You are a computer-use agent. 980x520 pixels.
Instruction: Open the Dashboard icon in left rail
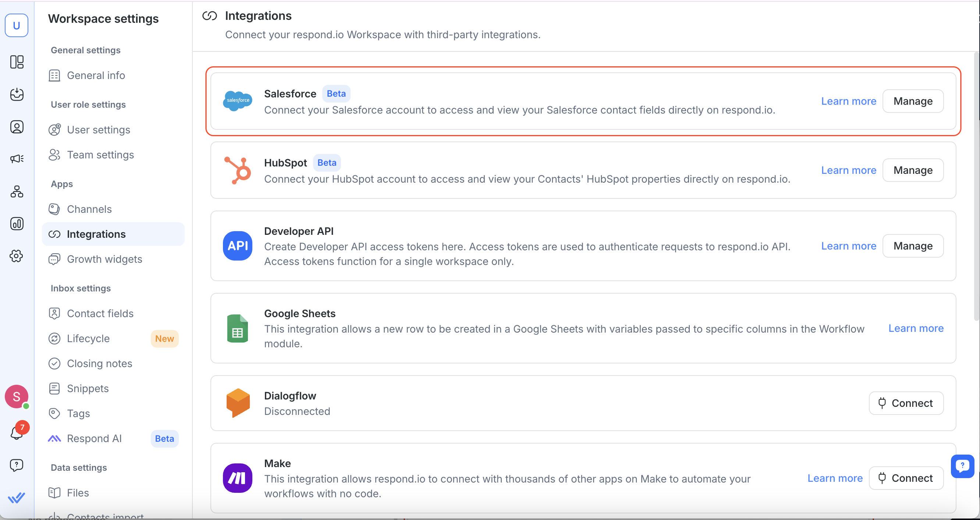coord(17,62)
